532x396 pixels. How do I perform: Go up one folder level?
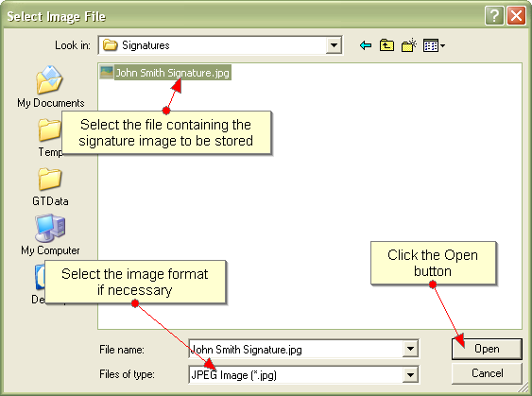click(x=386, y=45)
